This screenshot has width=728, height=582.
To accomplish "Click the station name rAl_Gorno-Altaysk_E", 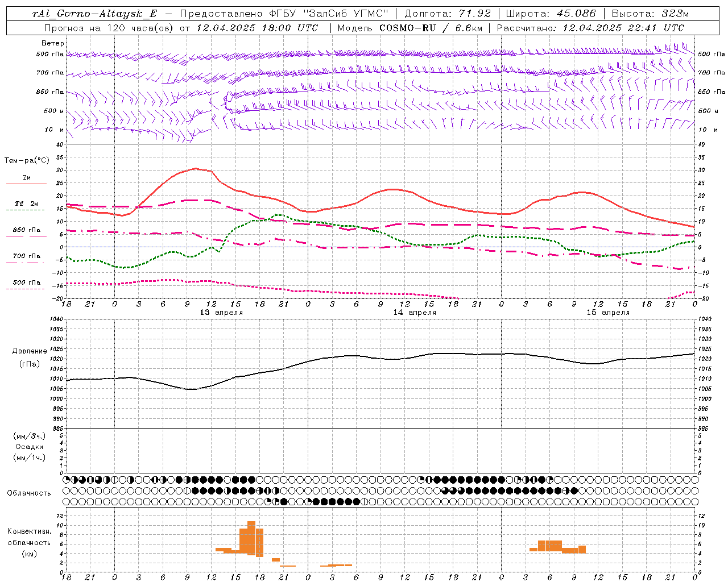I will coord(94,14).
